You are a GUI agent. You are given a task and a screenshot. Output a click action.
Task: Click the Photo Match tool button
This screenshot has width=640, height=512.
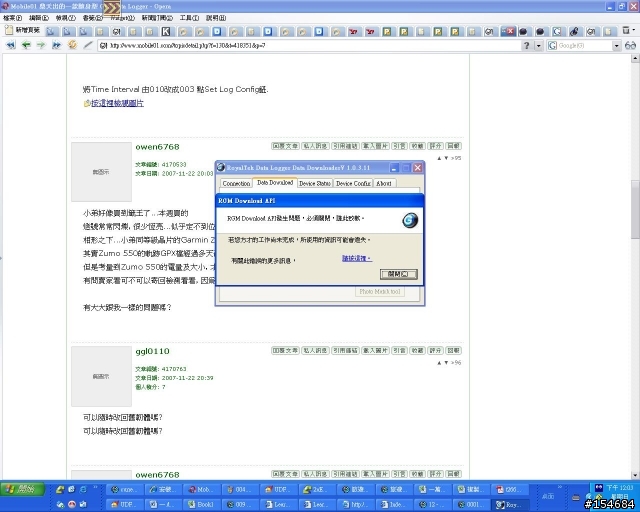380,292
